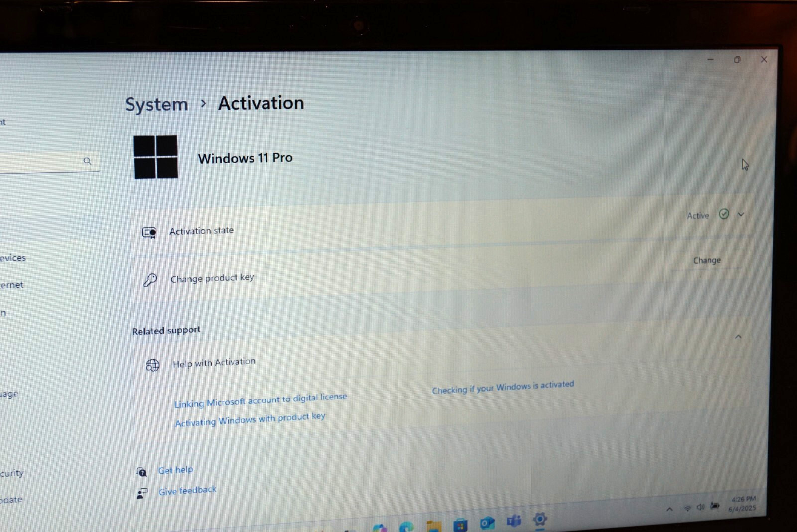The height and width of the screenshot is (532, 797).
Task: Open Activating Windows with product key link
Action: [250, 419]
